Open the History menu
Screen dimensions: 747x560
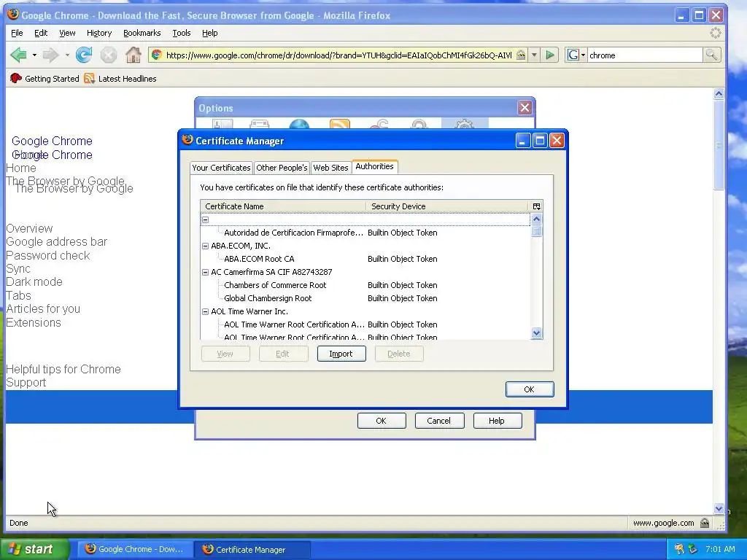[x=99, y=33]
